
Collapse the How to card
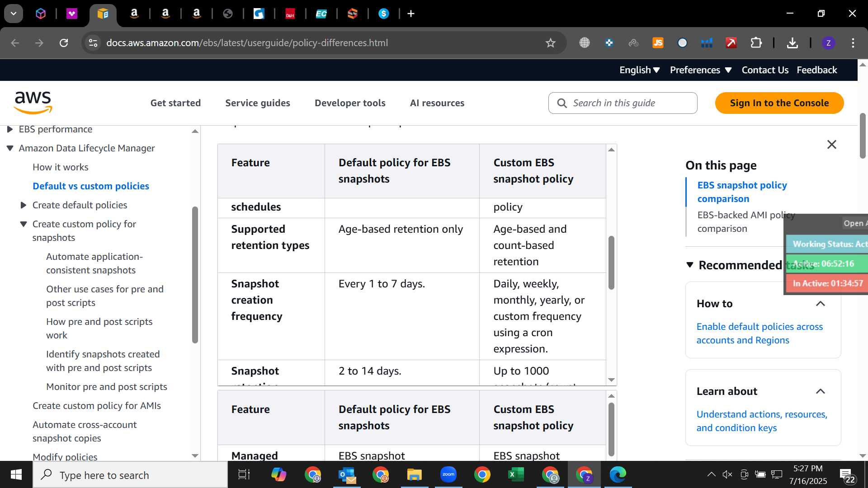coord(820,304)
